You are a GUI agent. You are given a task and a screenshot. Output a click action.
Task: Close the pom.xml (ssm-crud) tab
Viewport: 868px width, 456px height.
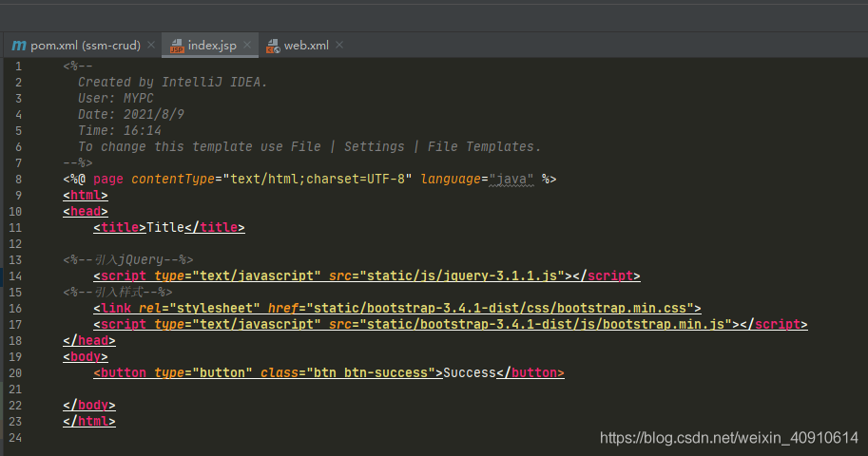(x=150, y=46)
